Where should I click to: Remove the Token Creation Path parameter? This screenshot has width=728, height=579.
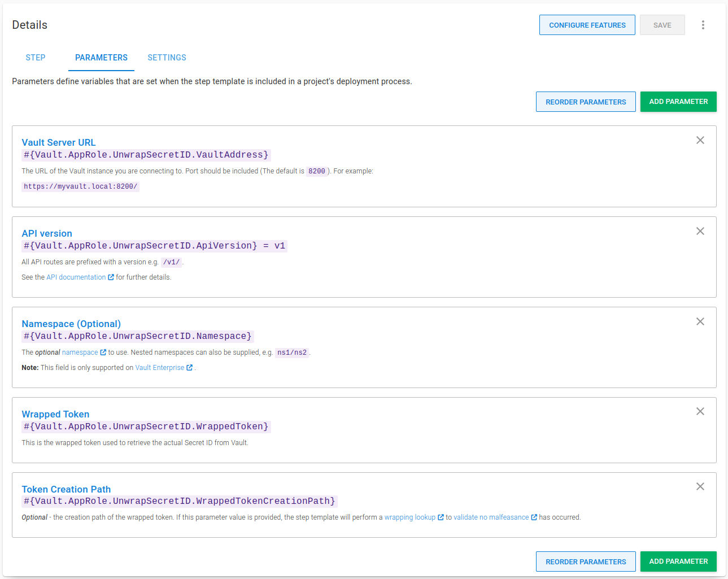(x=700, y=487)
